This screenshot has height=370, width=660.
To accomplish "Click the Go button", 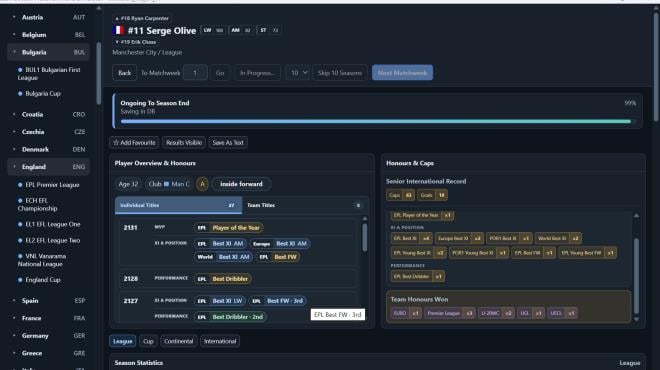I will pyautogui.click(x=220, y=73).
